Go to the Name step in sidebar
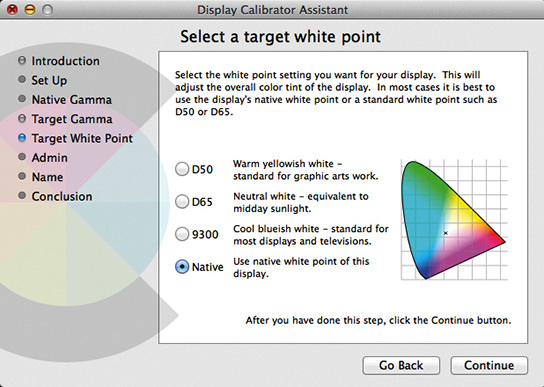Screen dimensions: 544x387 click(x=48, y=177)
